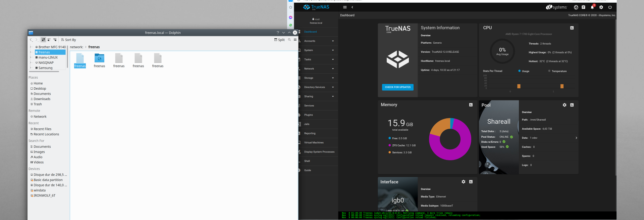Expand the Accounts menu in TrueNAS sidebar

pyautogui.click(x=318, y=41)
